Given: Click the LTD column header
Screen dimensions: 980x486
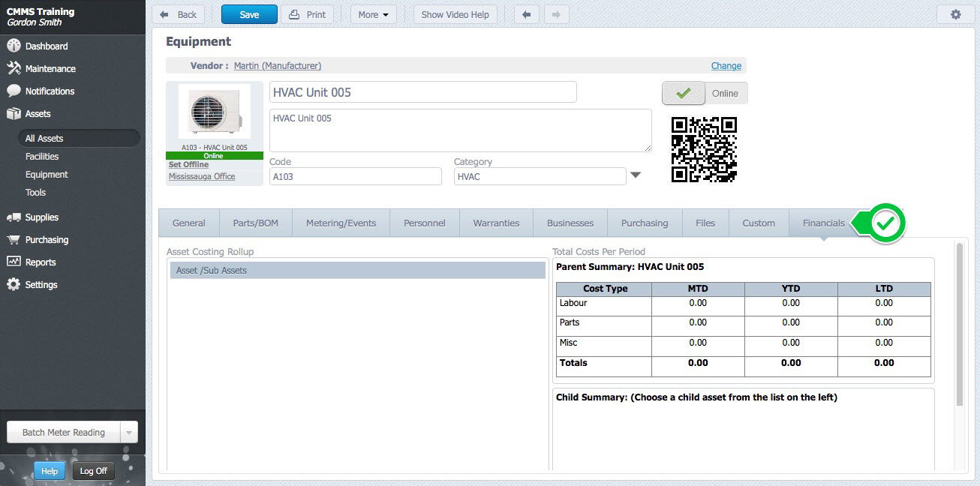Looking at the screenshot, I should (x=884, y=289).
